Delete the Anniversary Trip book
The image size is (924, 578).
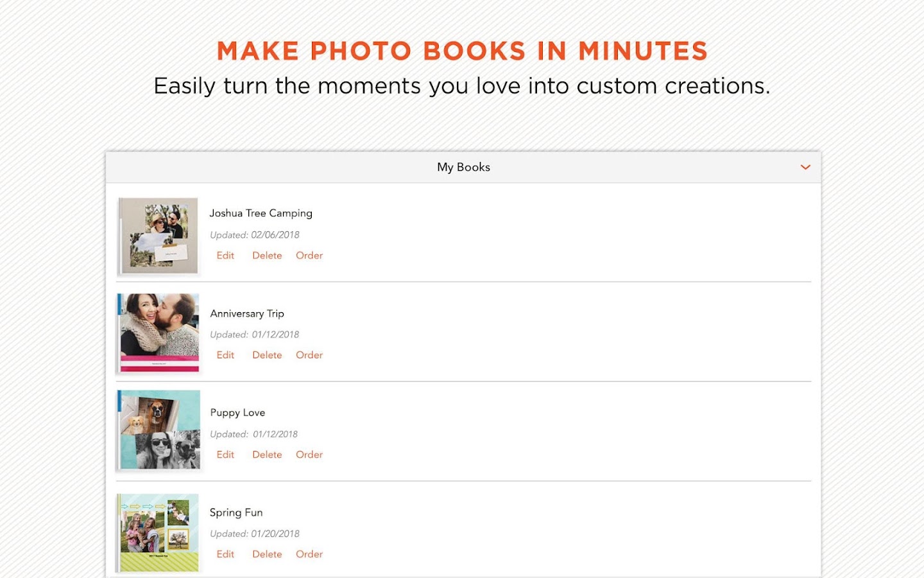267,355
